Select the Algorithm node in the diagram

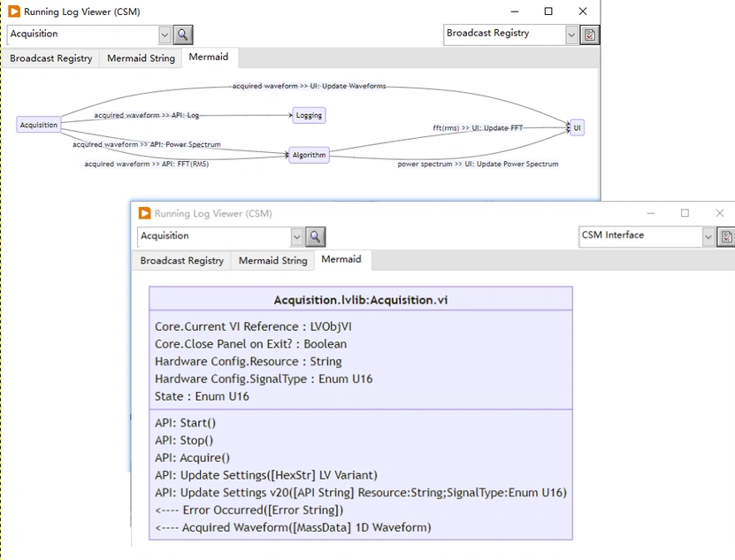308,155
